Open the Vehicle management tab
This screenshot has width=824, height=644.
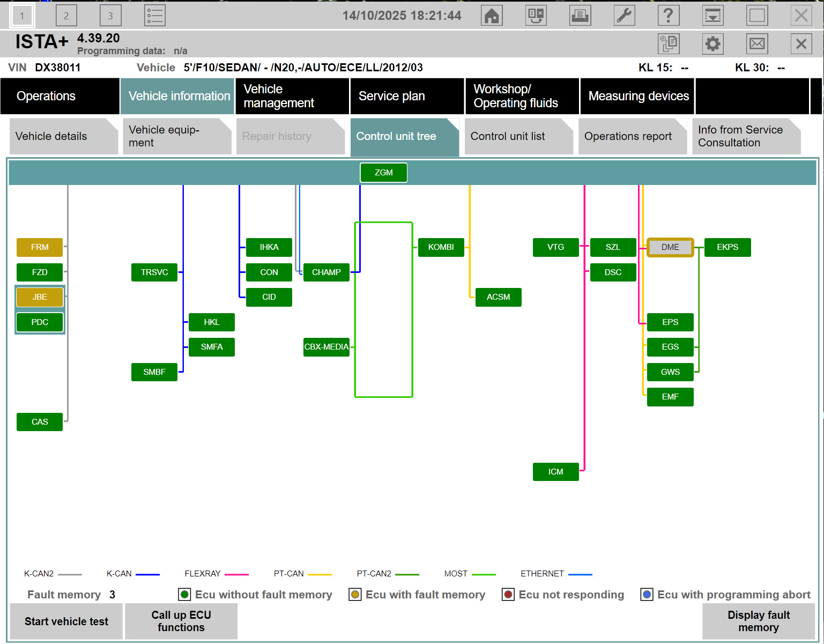click(292, 96)
